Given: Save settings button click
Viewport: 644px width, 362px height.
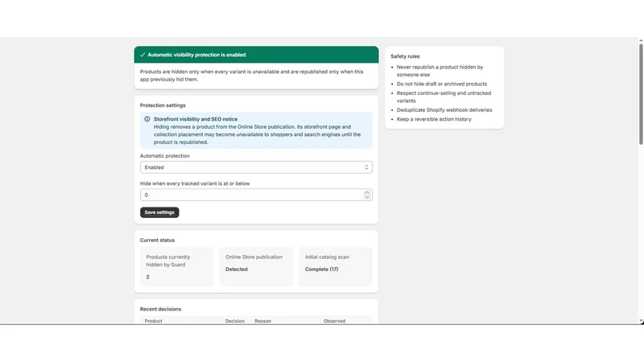Looking at the screenshot, I should [159, 212].
